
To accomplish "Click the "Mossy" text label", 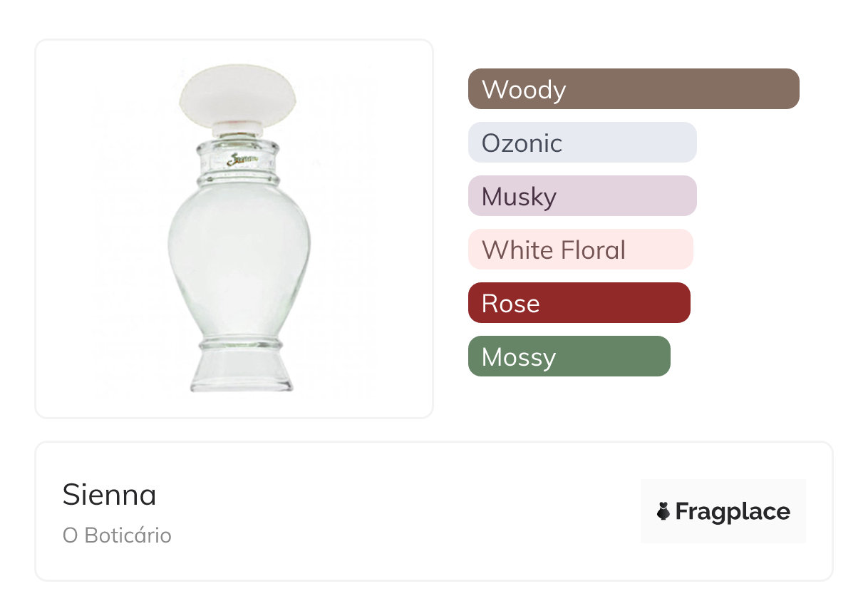I will pos(519,357).
